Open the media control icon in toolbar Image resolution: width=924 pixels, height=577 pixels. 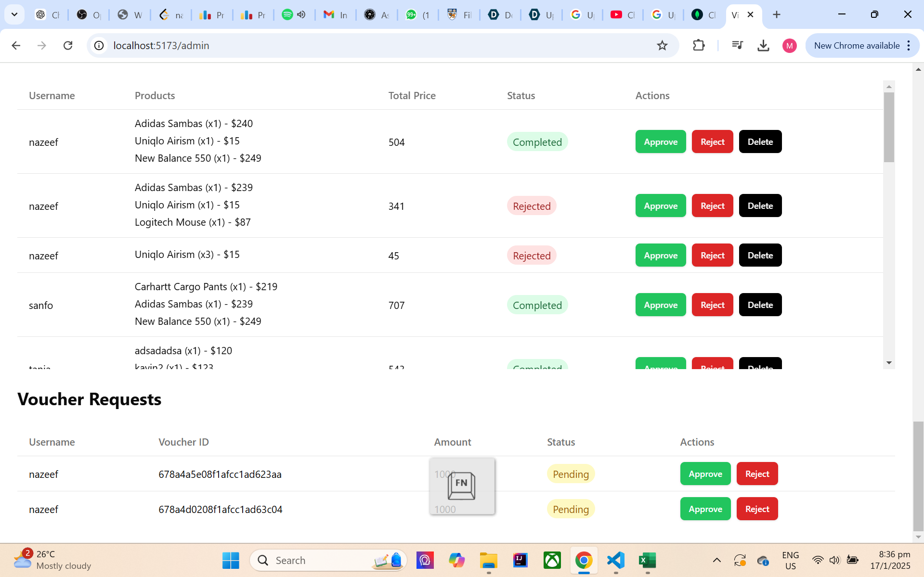[x=737, y=45]
